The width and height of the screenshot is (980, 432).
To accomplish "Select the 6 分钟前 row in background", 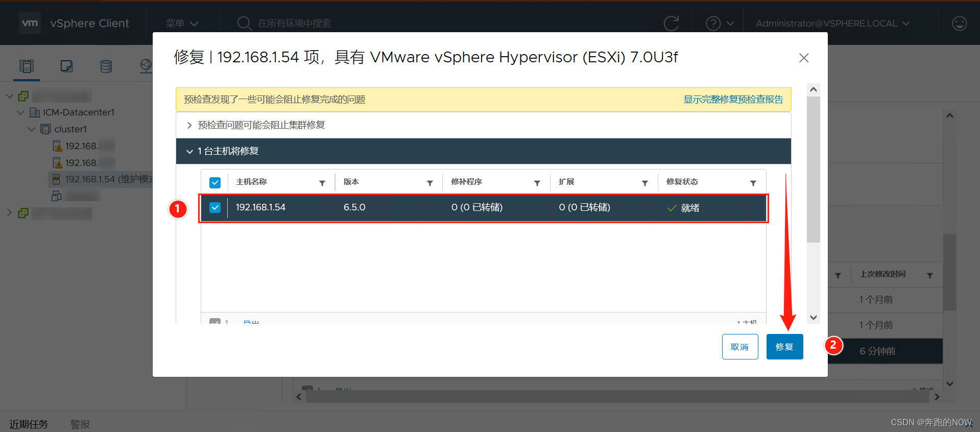I will pyautogui.click(x=885, y=351).
